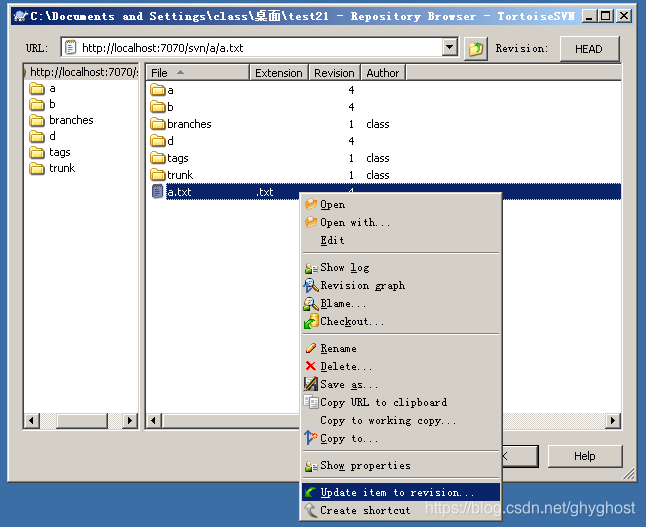Click the Save as icon

[x=311, y=384]
